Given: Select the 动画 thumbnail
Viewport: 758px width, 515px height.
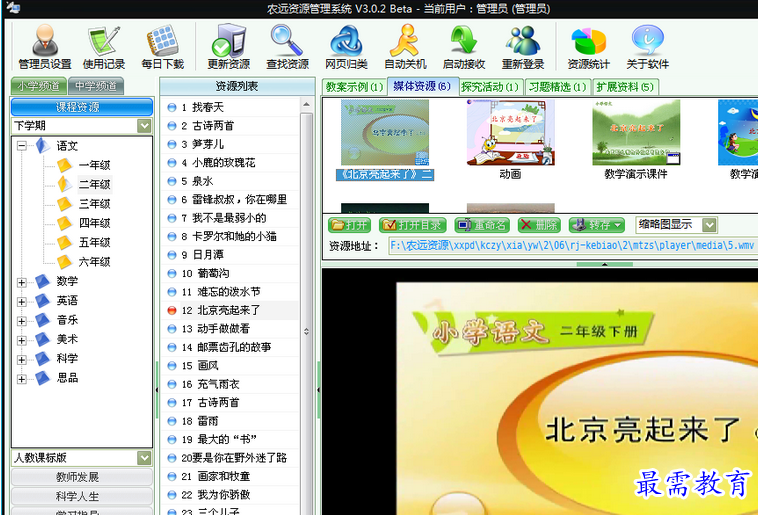Looking at the screenshot, I should click(x=510, y=140).
